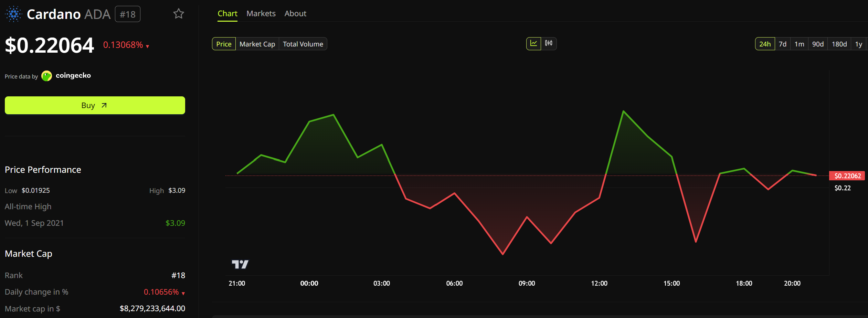Image resolution: width=868 pixels, height=318 pixels.
Task: Click the 03:00 time axis label
Action: tap(382, 283)
